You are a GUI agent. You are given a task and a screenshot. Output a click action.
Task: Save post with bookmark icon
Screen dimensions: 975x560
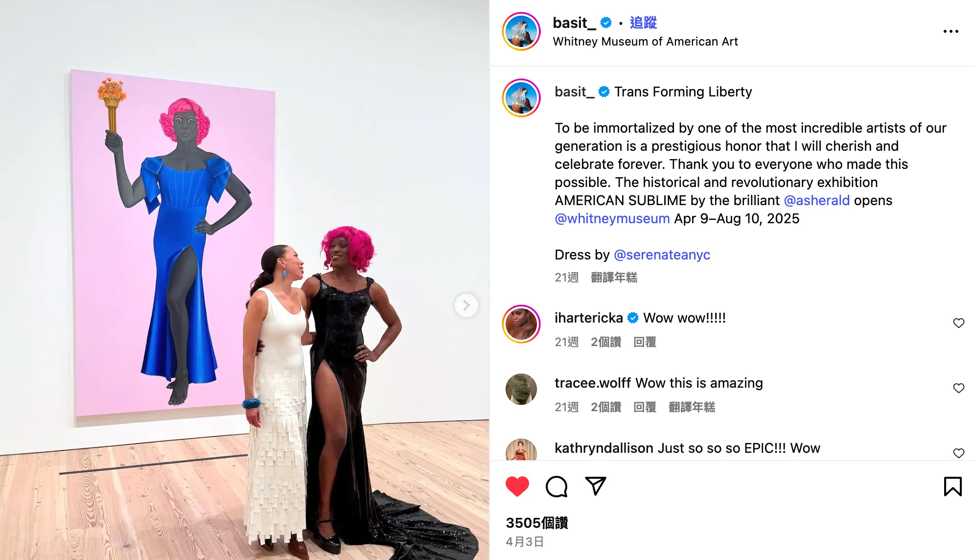tap(952, 486)
